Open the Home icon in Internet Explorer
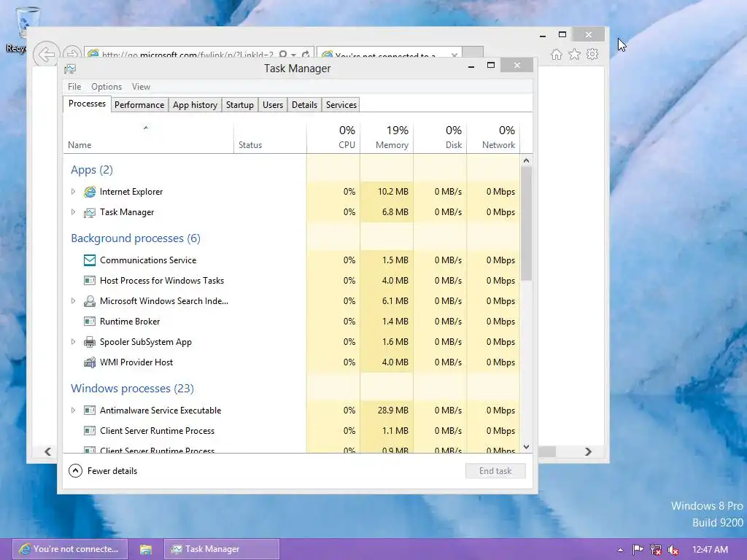The height and width of the screenshot is (560, 747). [x=556, y=54]
